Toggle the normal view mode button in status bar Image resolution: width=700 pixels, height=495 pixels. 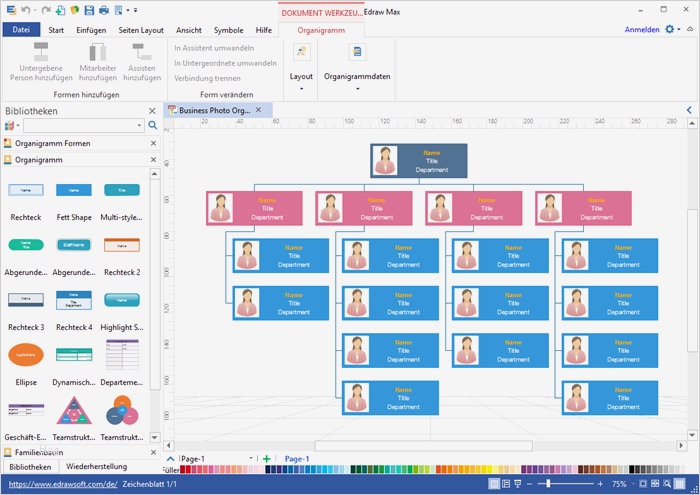(x=494, y=484)
